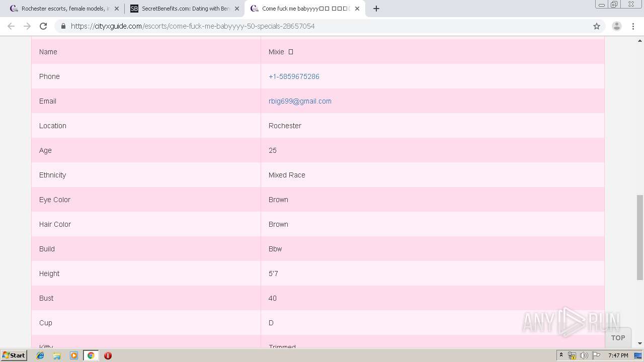Select the Hair Color value Brown

[278, 224]
